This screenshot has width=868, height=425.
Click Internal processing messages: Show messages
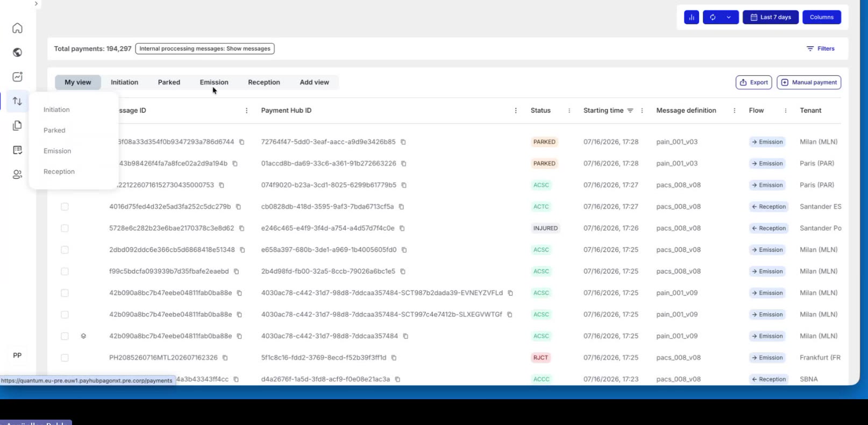pos(205,48)
